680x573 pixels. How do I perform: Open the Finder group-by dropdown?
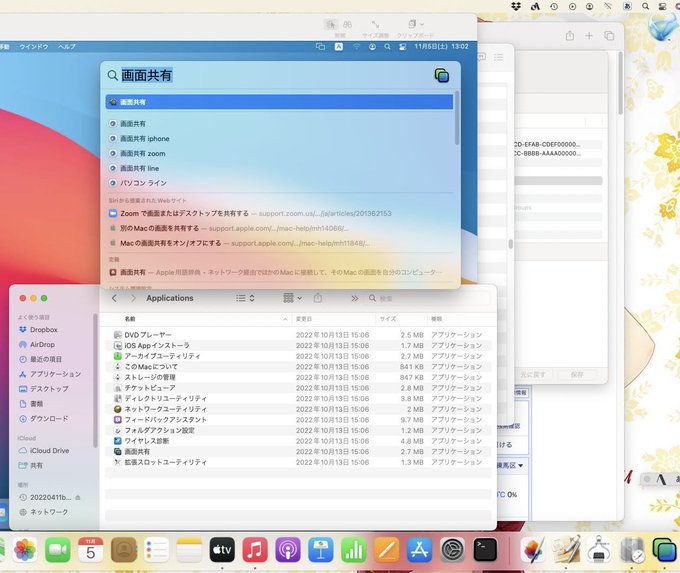[x=292, y=298]
